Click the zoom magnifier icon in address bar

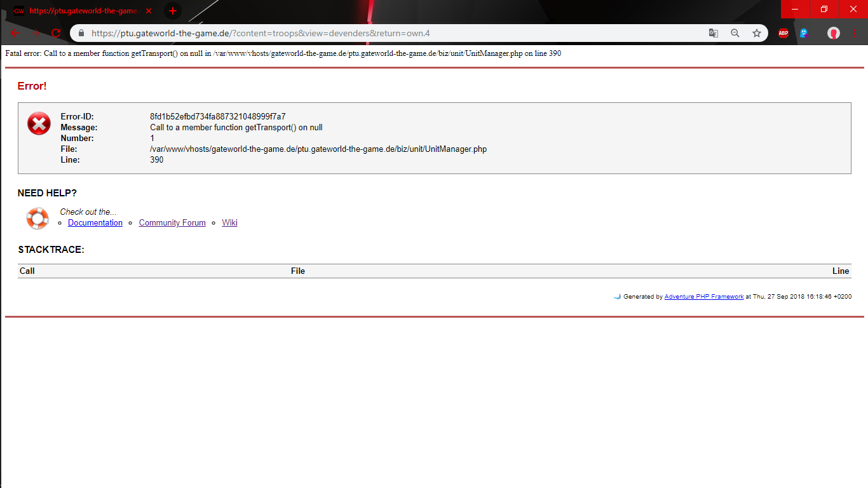[735, 33]
